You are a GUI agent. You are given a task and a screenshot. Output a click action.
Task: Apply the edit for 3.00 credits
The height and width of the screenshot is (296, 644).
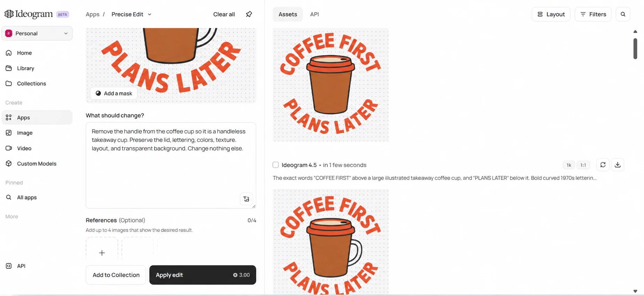click(x=203, y=275)
